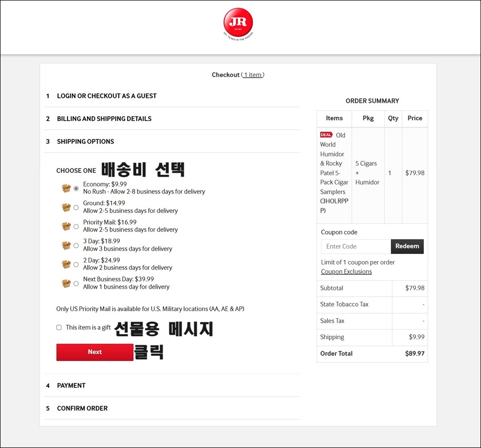Click the Next Business Day: $39.99 label
Screen dimensions: 481x448
point(118,279)
